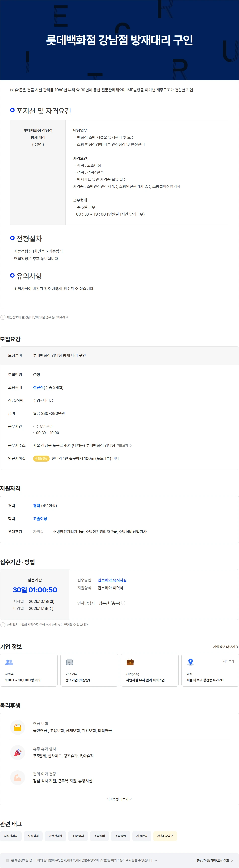This screenshot has height=868, width=239.
Task: Click 중소기업 (비상장) company type card
Action: click(x=89, y=670)
